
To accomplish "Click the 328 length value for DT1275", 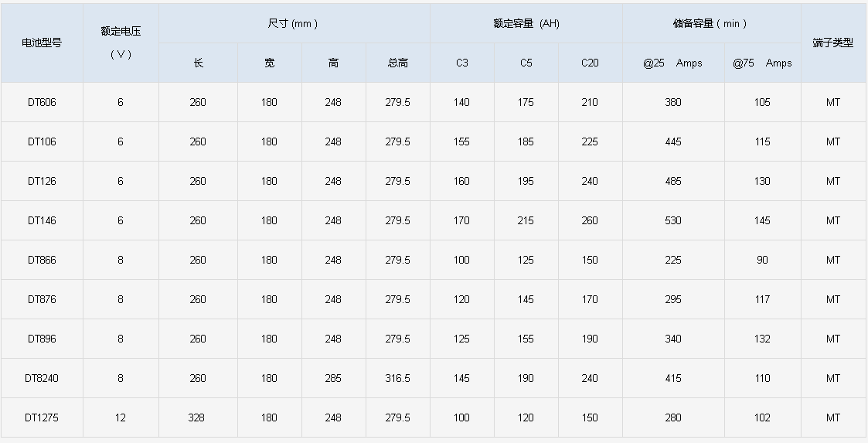I will [x=198, y=417].
